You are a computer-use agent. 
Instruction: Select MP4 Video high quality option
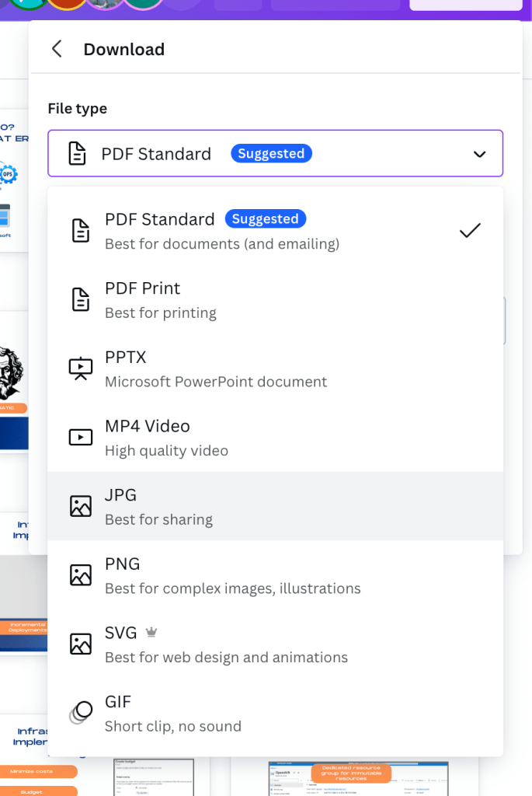click(276, 438)
